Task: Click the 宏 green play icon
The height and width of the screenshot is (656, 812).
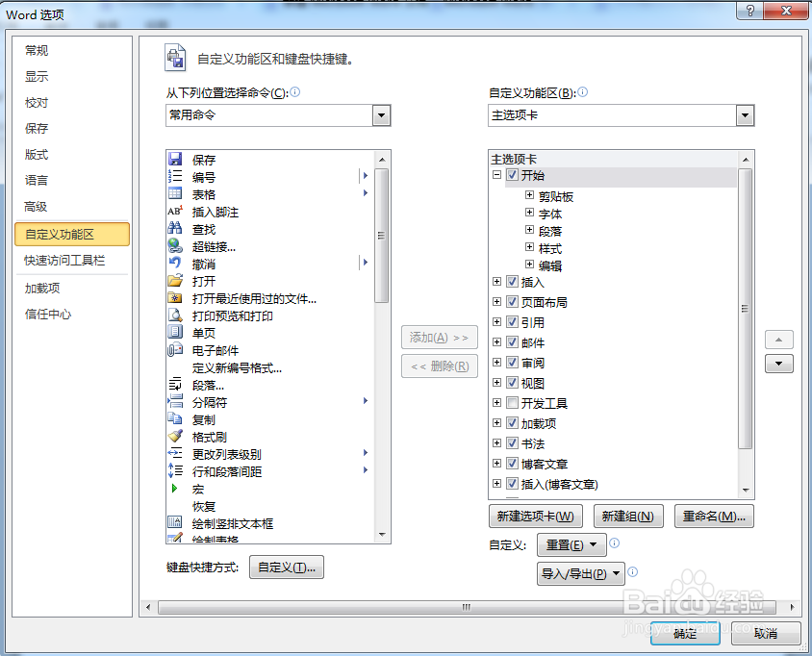Action: pyautogui.click(x=174, y=488)
